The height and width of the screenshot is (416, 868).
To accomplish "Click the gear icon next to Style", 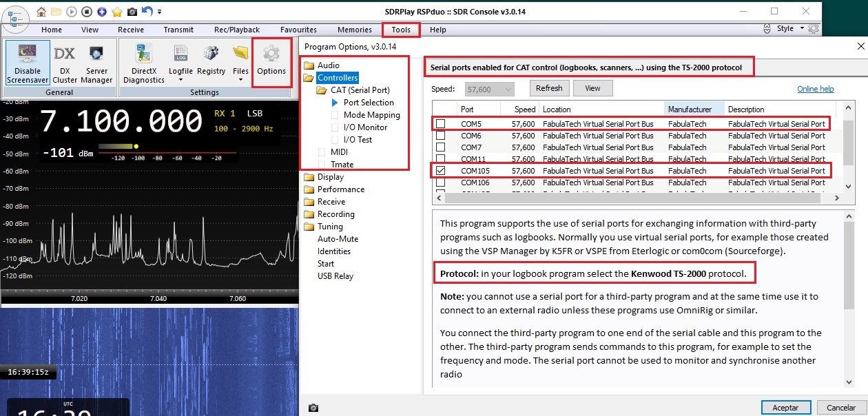I will coord(814,29).
